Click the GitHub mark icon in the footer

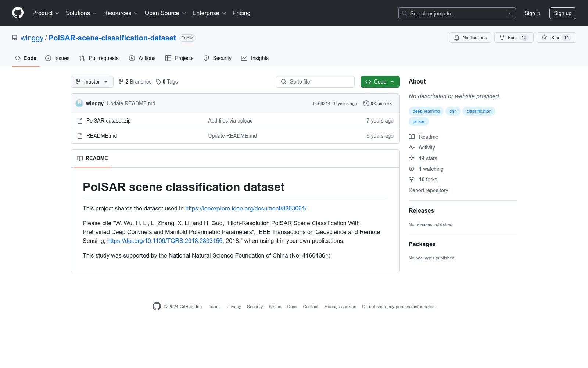click(157, 306)
